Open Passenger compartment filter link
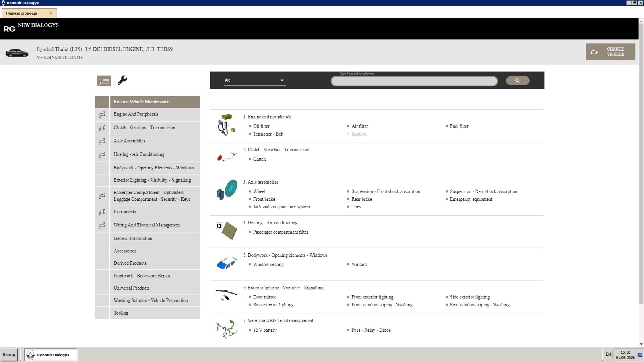The height and width of the screenshot is (362, 644). [281, 232]
